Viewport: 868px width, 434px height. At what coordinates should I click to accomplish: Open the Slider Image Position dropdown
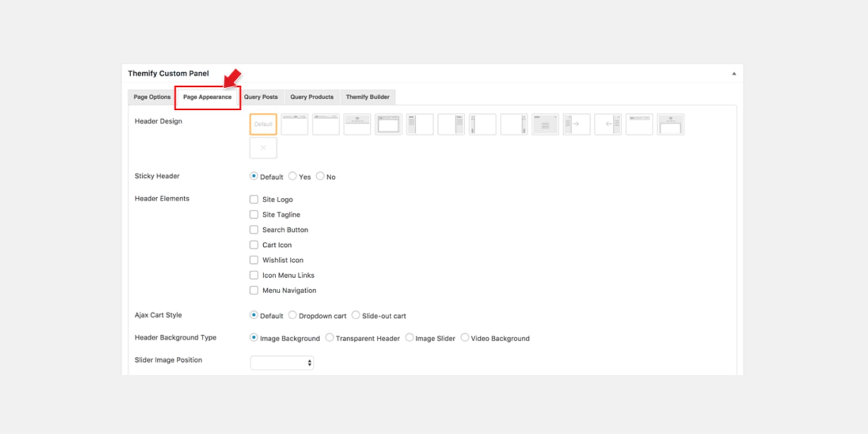(x=282, y=362)
